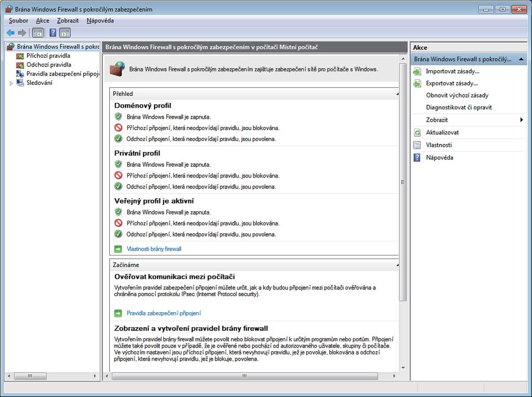
Task: Open Nápověda in actions pane
Action: pos(439,158)
